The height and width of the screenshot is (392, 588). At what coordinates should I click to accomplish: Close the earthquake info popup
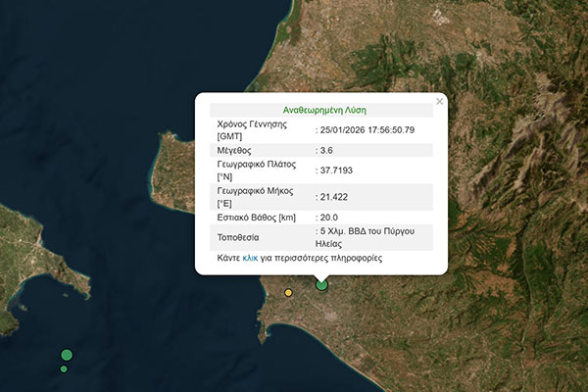(439, 101)
